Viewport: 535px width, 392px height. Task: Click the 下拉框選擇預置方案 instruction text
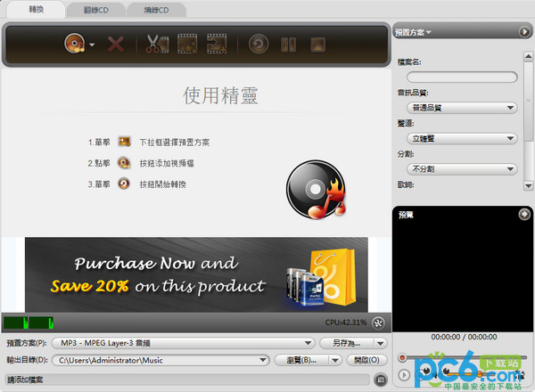(x=175, y=143)
